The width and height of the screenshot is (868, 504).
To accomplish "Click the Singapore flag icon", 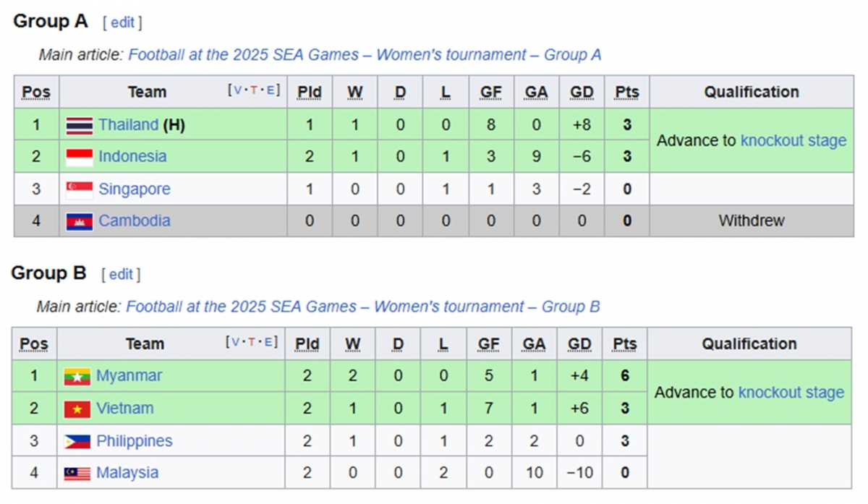I will coord(80,190).
